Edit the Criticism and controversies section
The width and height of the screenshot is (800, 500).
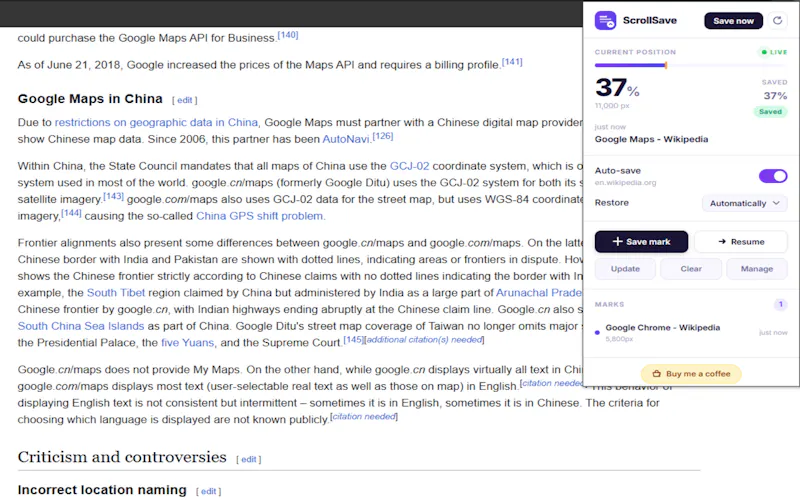tap(248, 460)
